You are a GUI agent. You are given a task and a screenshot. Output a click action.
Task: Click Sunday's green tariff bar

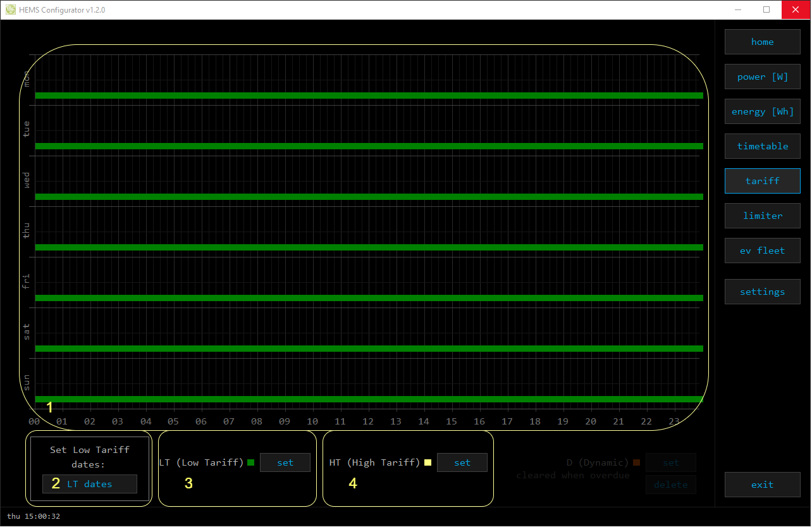click(369, 399)
